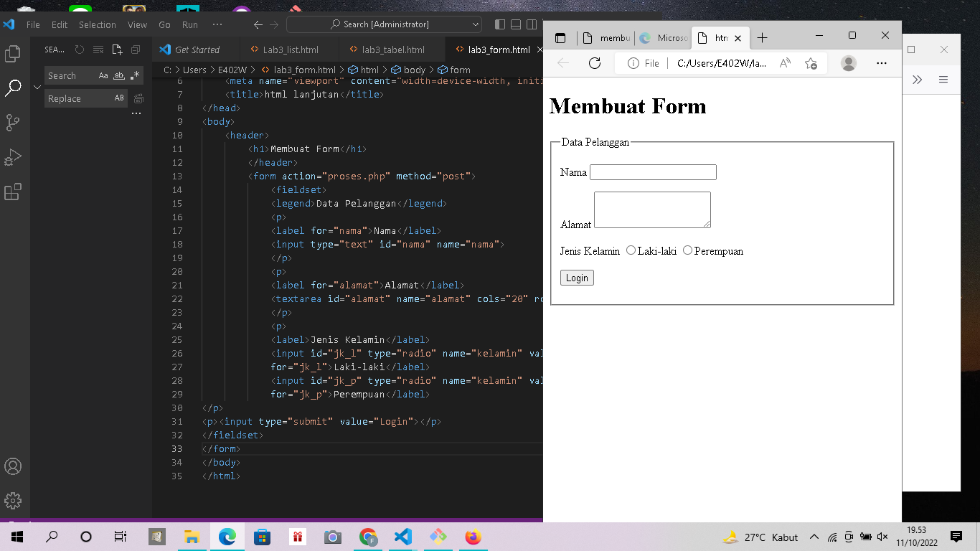Launch Firefox from the taskbar
This screenshot has height=551, width=980.
click(x=473, y=537)
